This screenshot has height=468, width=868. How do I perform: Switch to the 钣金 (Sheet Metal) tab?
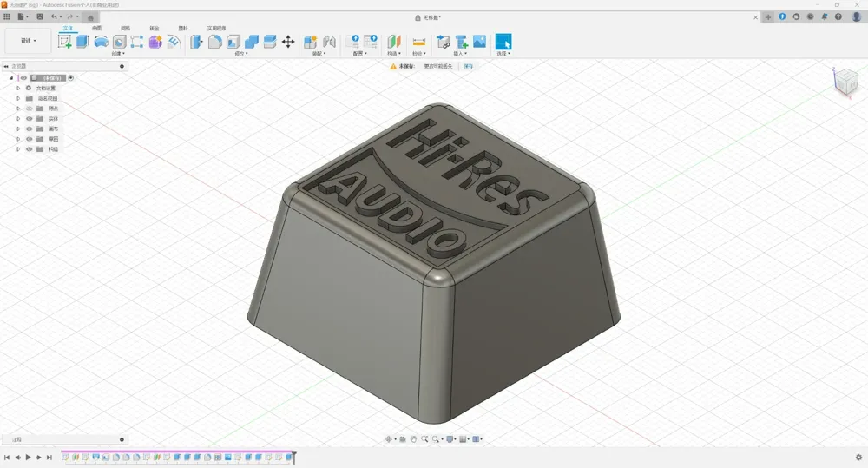(x=155, y=29)
